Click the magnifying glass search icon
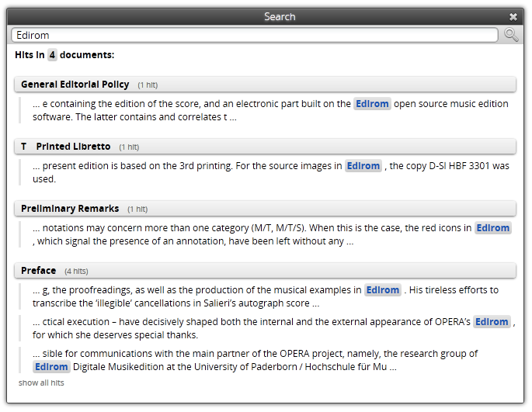 point(510,35)
